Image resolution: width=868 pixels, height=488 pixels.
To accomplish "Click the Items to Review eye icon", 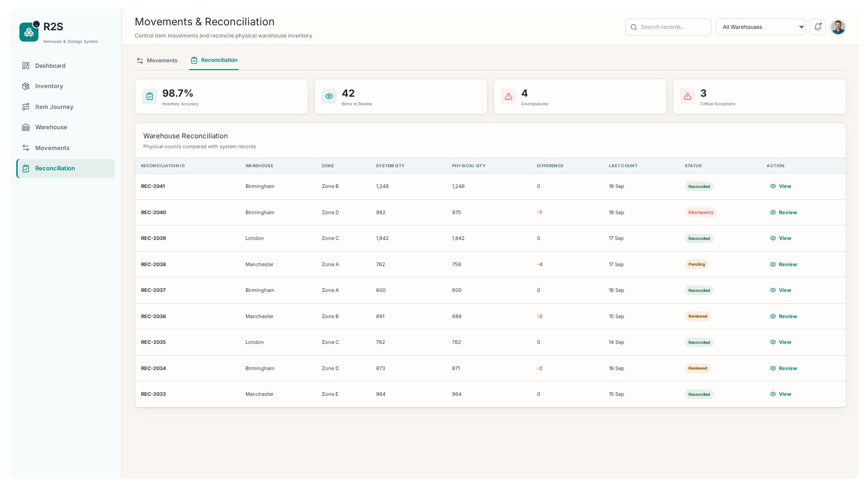I will [329, 96].
